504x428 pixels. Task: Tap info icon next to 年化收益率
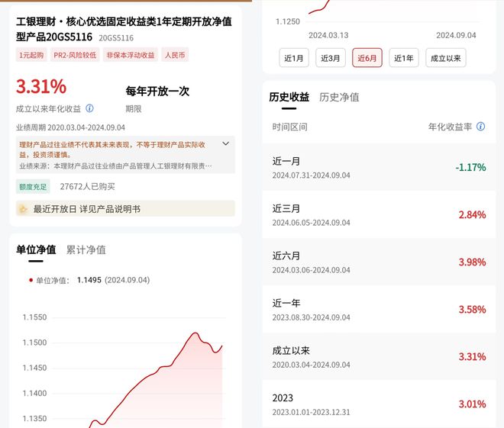[480, 127]
